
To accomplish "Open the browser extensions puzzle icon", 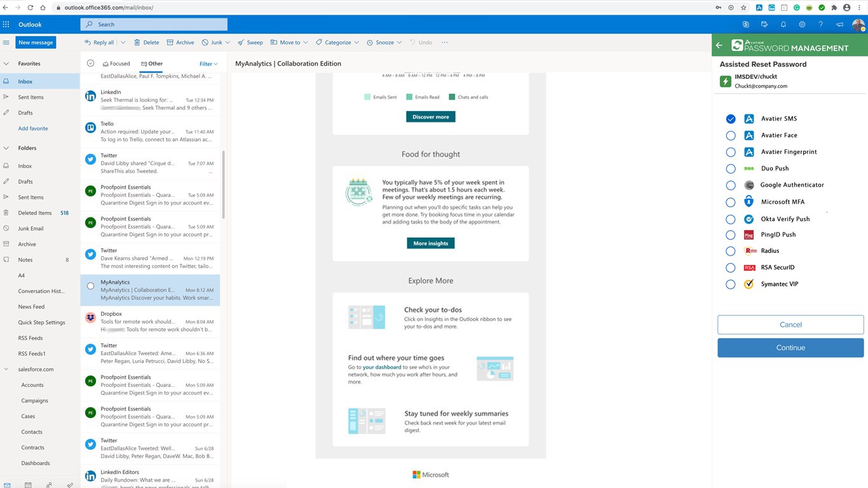I will pyautogui.click(x=834, y=8).
